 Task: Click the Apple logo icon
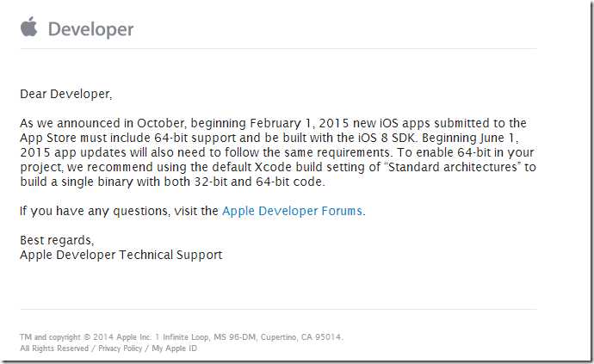tap(29, 28)
